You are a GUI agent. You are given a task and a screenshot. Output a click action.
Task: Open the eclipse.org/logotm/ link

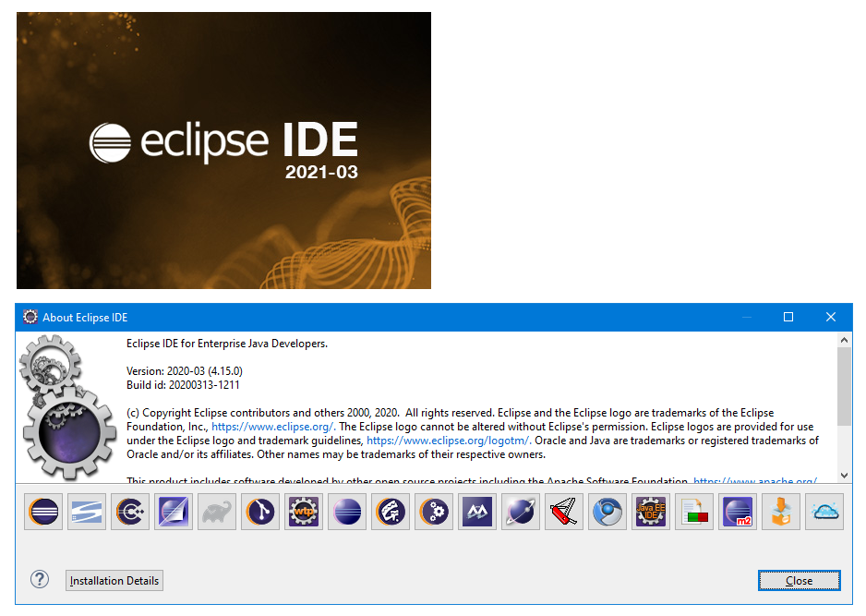click(449, 441)
